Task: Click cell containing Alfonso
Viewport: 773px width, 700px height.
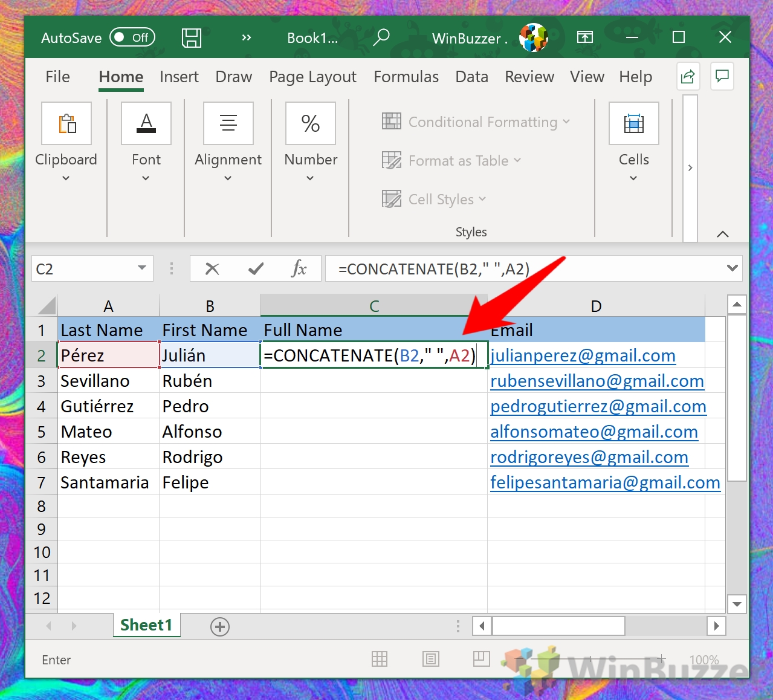Action: pos(210,432)
